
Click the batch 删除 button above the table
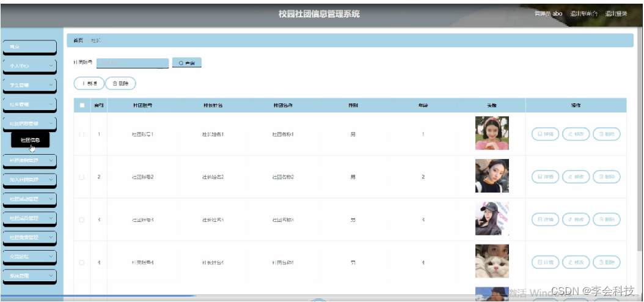pyautogui.click(x=120, y=83)
